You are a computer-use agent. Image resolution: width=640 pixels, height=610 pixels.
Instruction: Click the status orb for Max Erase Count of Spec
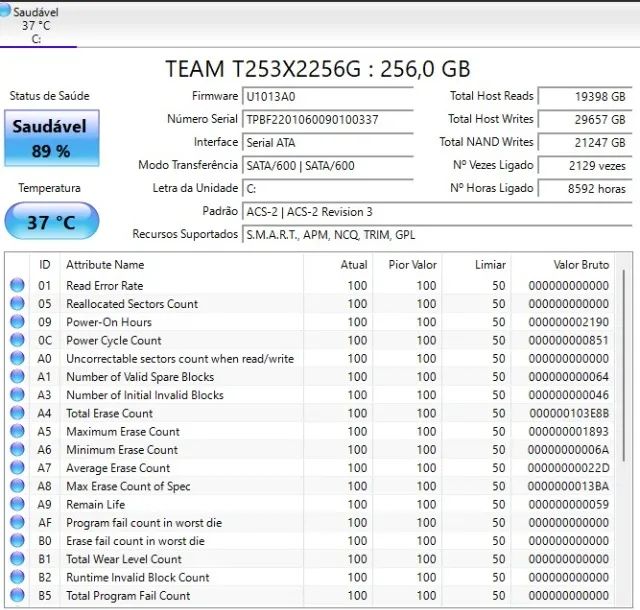[x=17, y=486]
